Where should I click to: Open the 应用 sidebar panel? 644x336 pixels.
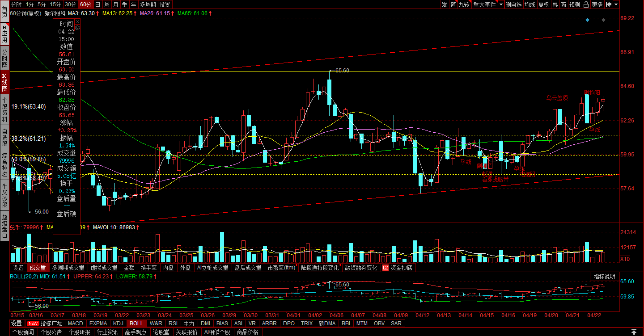4,33
